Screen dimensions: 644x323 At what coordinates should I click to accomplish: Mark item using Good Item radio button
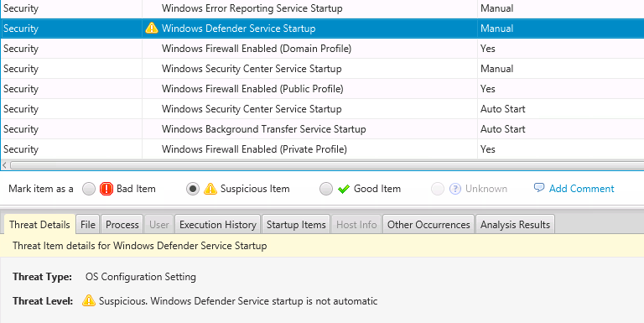[326, 189]
